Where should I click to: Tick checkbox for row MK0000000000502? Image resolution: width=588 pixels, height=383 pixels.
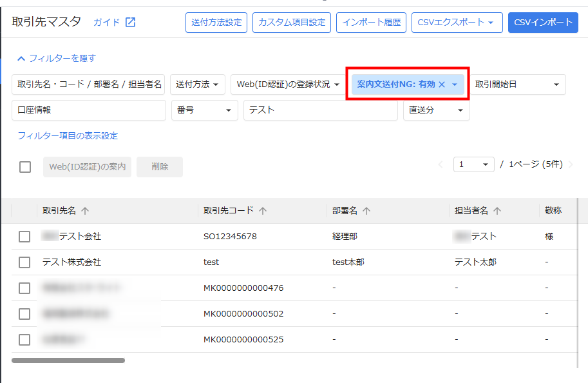[x=24, y=314]
